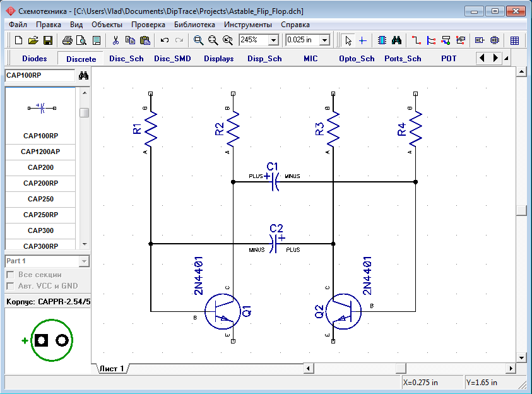The image size is (532, 394).
Task: Print the schematic
Action: pyautogui.click(x=67, y=40)
